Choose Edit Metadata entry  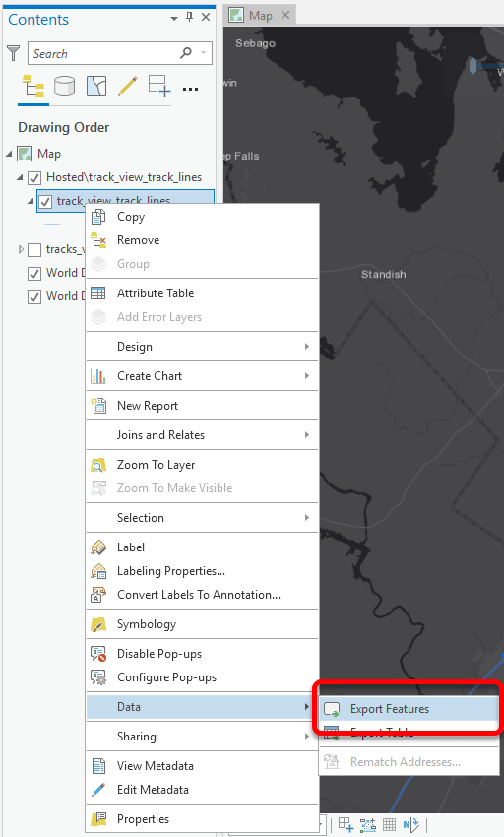coord(203,790)
